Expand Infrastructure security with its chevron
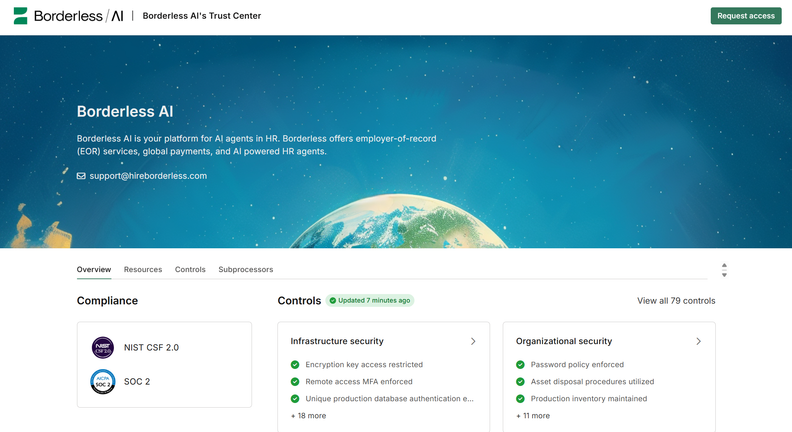 click(473, 342)
